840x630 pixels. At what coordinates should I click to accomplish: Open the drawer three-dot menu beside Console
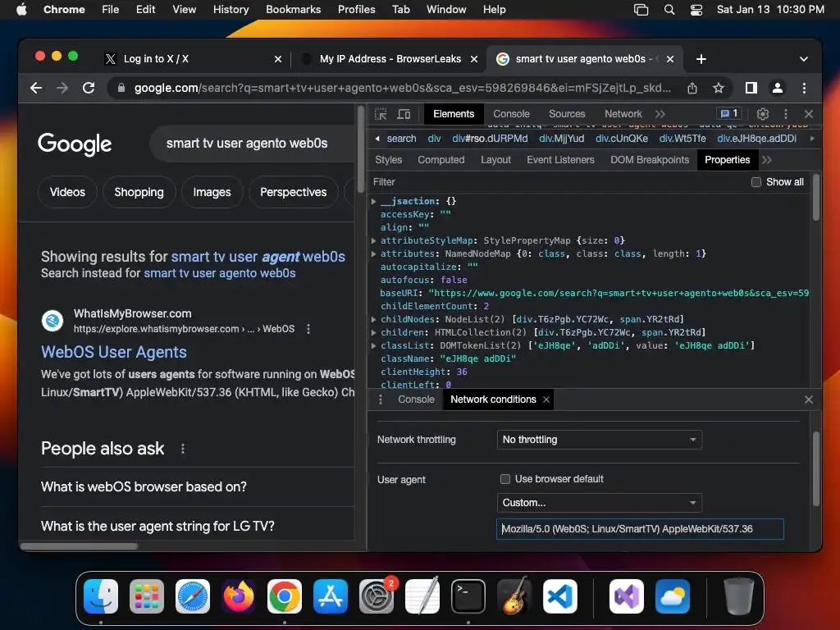tap(381, 399)
